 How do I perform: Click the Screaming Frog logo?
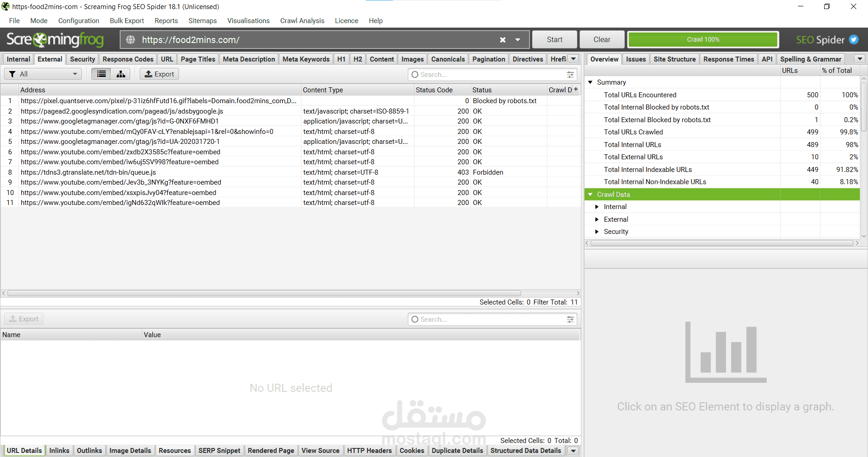click(x=55, y=40)
